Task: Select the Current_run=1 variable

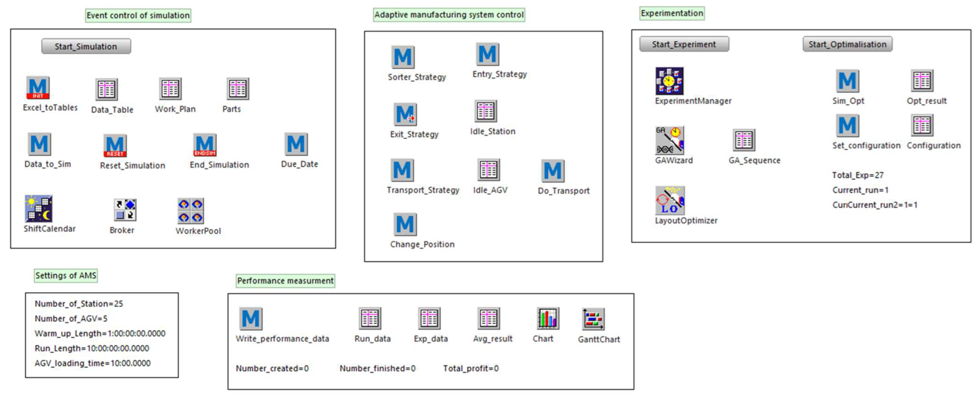Action: [x=861, y=190]
